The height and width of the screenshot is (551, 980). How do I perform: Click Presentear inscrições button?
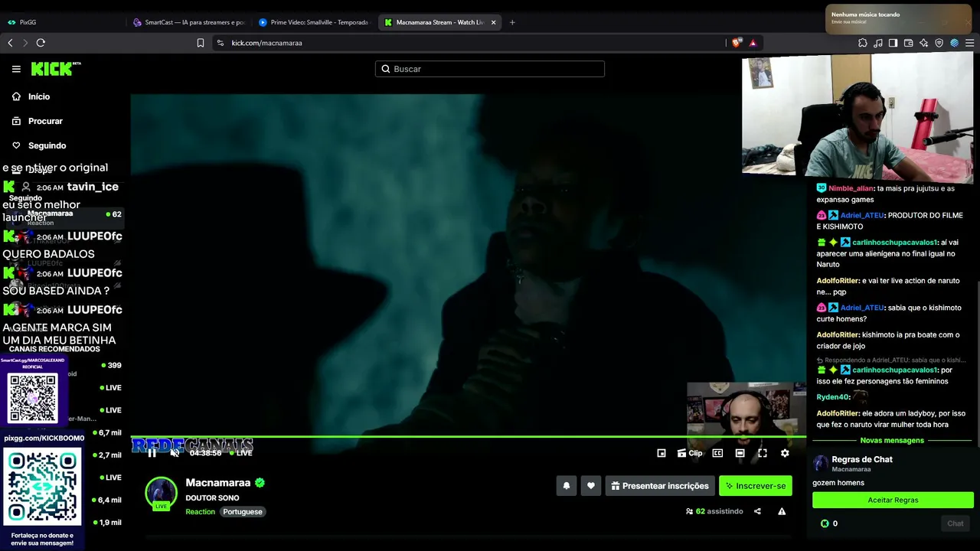[x=660, y=486]
